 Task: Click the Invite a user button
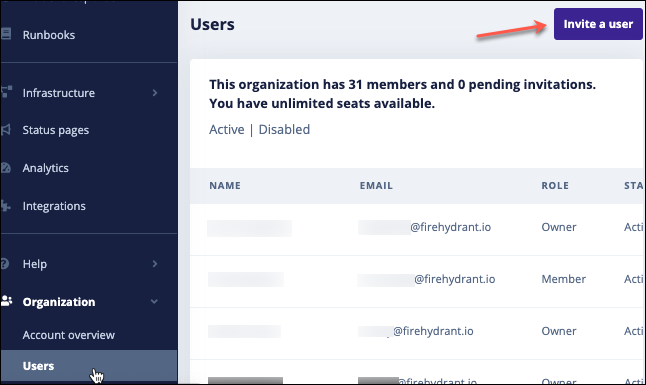(598, 24)
